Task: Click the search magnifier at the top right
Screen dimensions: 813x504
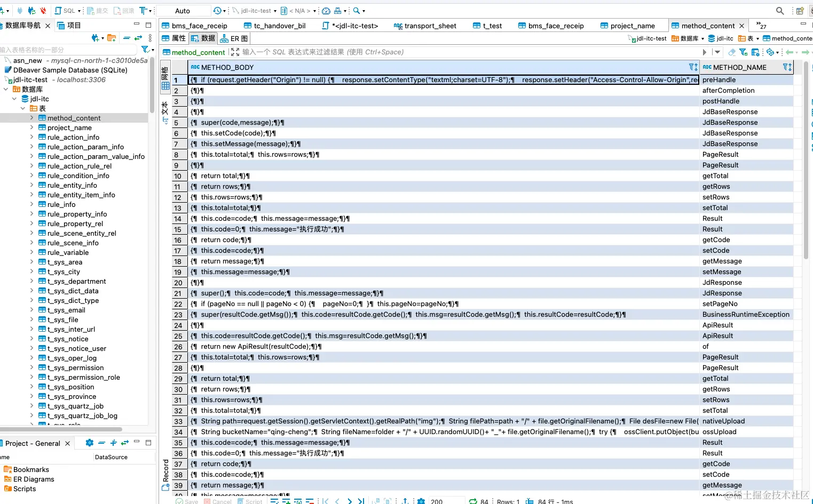Action: coord(780,11)
